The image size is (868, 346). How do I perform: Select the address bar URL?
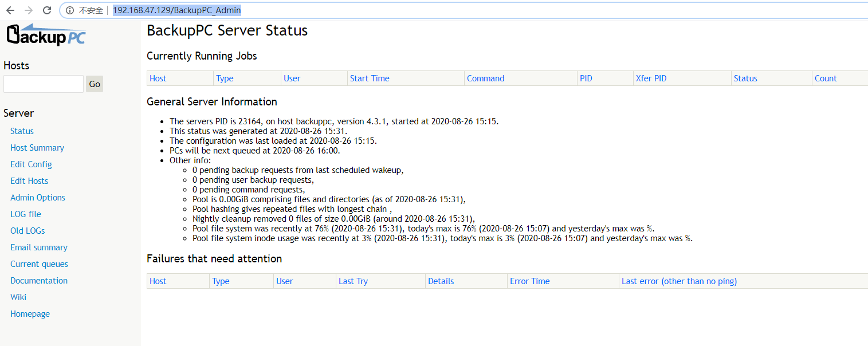(x=176, y=10)
